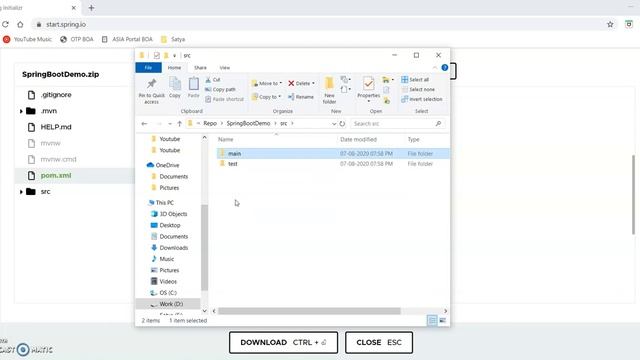The width and height of the screenshot is (640, 360).
Task: Open the Delete dropdown in ribbon
Action: tap(301, 83)
